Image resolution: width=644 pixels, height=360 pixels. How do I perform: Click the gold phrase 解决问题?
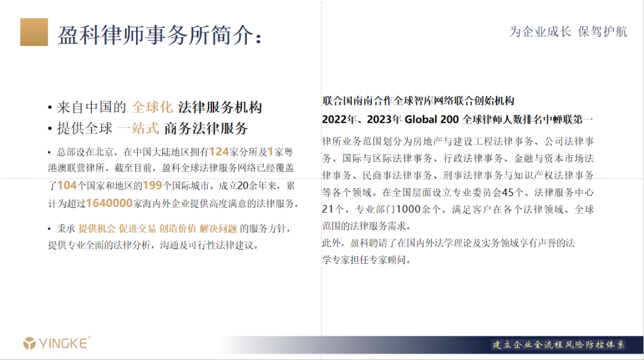click(x=218, y=229)
